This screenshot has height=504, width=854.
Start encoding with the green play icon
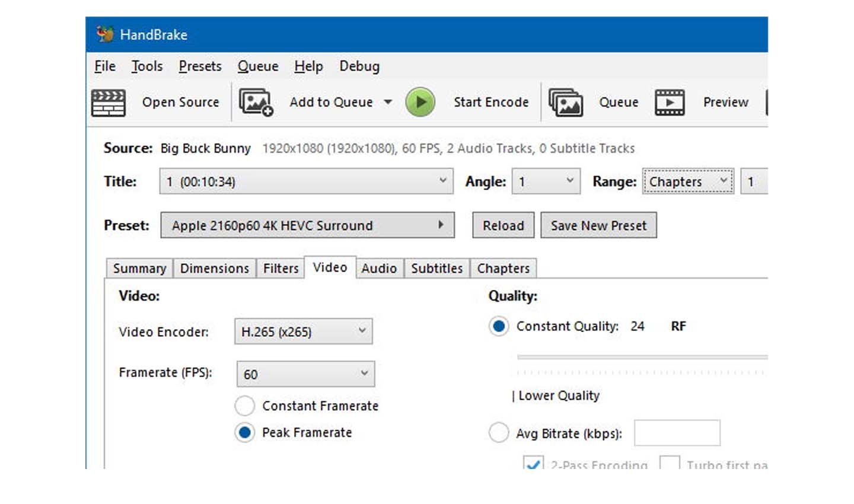tap(420, 102)
